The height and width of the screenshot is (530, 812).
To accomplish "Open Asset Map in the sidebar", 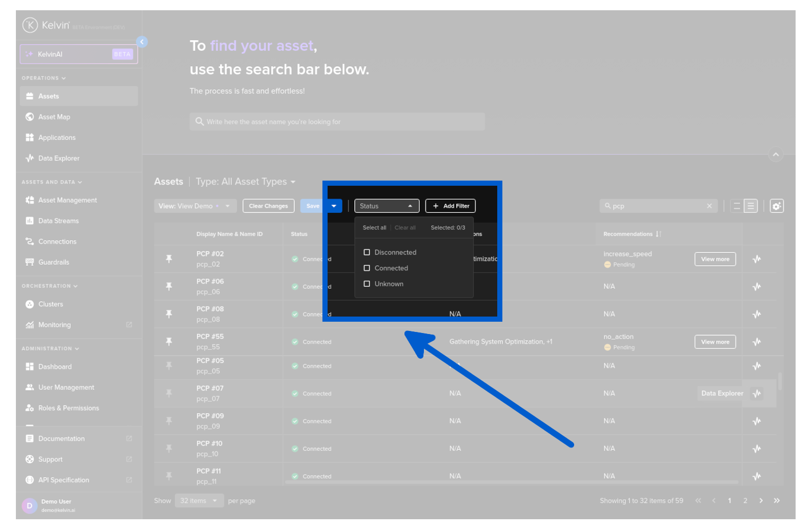I will point(54,117).
